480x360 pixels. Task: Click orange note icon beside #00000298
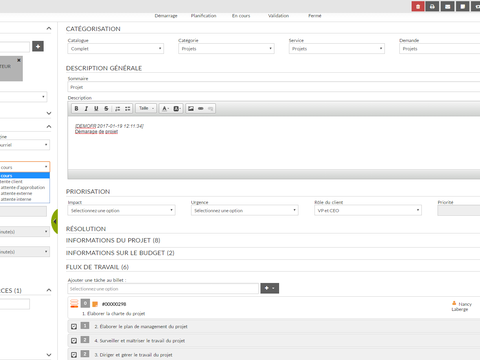click(95, 304)
